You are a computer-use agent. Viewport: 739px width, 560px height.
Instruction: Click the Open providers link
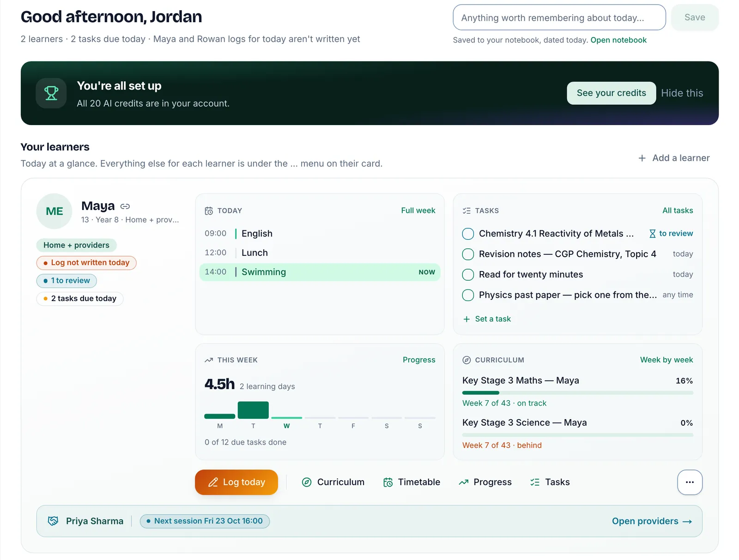point(652,521)
